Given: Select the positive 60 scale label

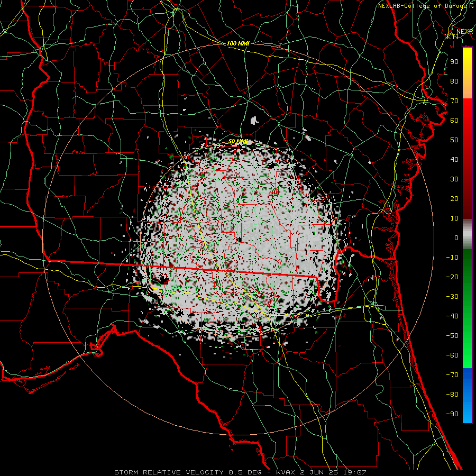Looking at the screenshot, I should click(454, 120).
